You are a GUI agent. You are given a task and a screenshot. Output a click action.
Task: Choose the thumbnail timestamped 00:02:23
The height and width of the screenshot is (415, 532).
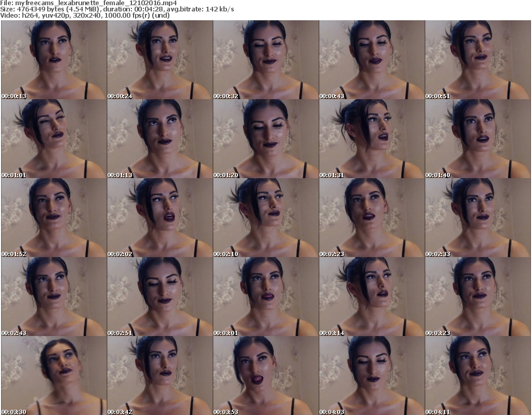(x=371, y=218)
